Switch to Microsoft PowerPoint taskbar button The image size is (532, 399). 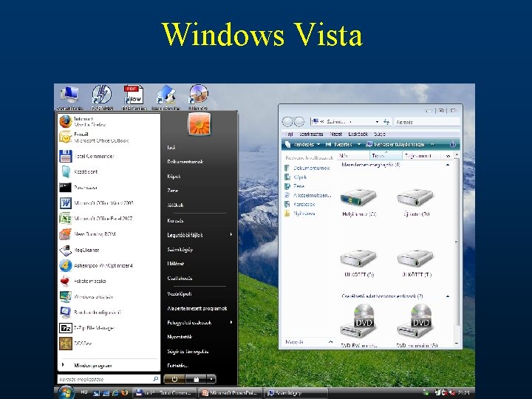231,393
